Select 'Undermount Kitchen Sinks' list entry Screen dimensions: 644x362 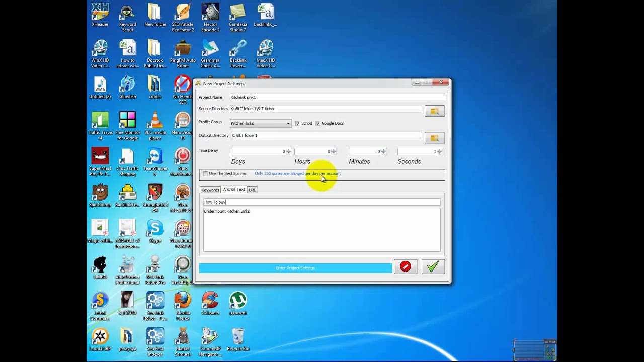click(x=227, y=211)
